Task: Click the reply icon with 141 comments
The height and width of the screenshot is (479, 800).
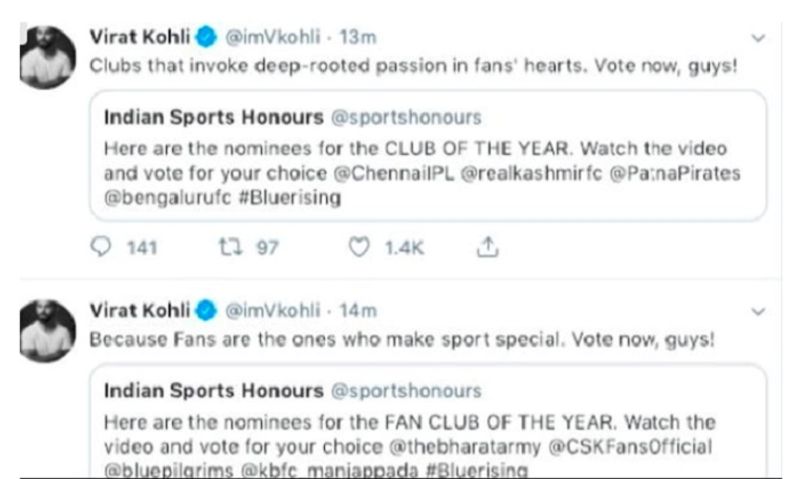Action: coord(100,247)
